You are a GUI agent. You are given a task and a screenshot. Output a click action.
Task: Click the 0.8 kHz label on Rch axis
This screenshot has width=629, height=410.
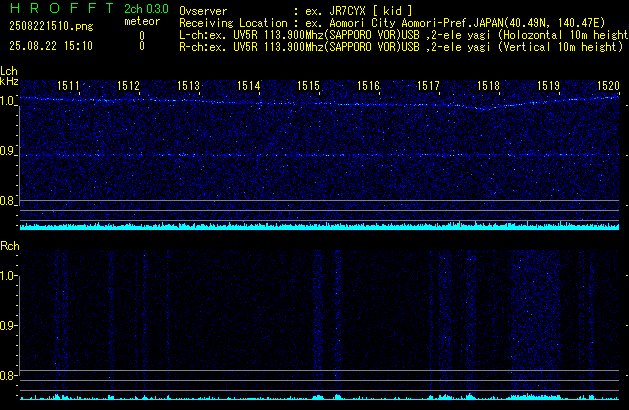[x=8, y=376]
